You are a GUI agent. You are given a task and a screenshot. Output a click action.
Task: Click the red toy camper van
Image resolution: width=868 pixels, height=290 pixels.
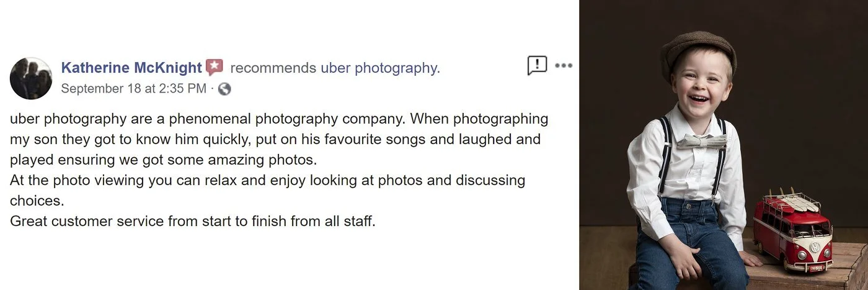(x=793, y=231)
